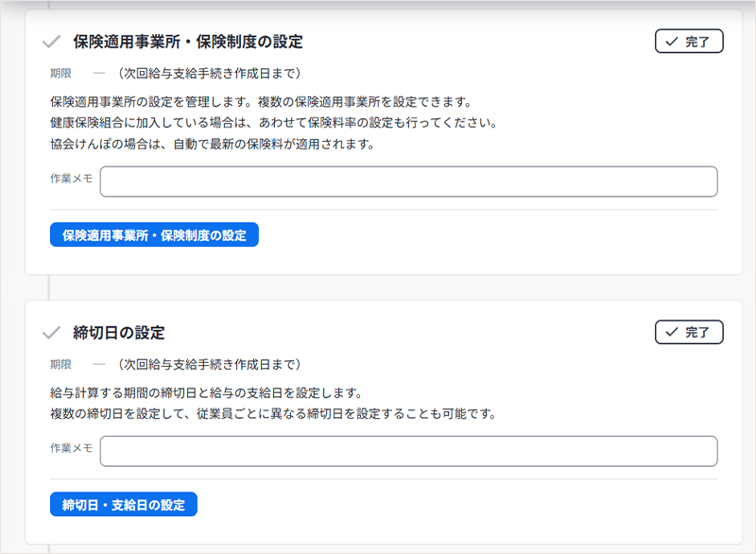Open the blue 保険適用事業所・保険制度の設定 button
Screen dimensions: 756x554
tap(154, 235)
